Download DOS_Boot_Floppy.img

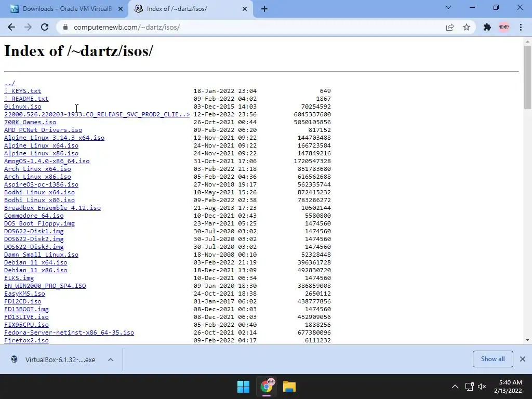[x=39, y=223]
